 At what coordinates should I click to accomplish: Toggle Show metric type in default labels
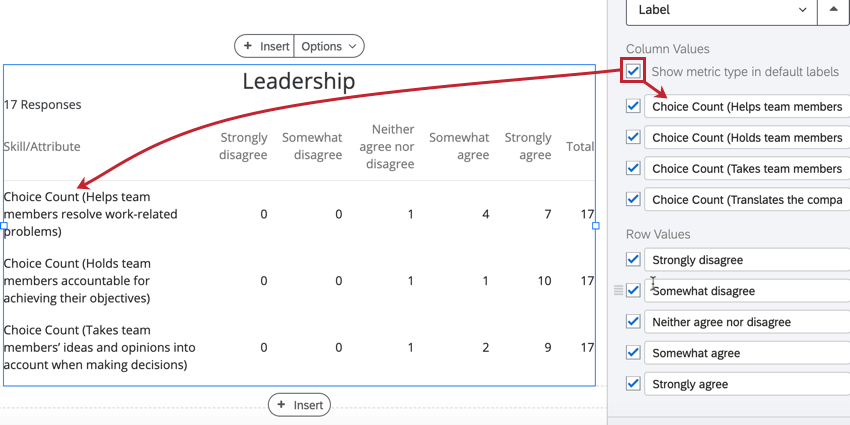(633, 72)
